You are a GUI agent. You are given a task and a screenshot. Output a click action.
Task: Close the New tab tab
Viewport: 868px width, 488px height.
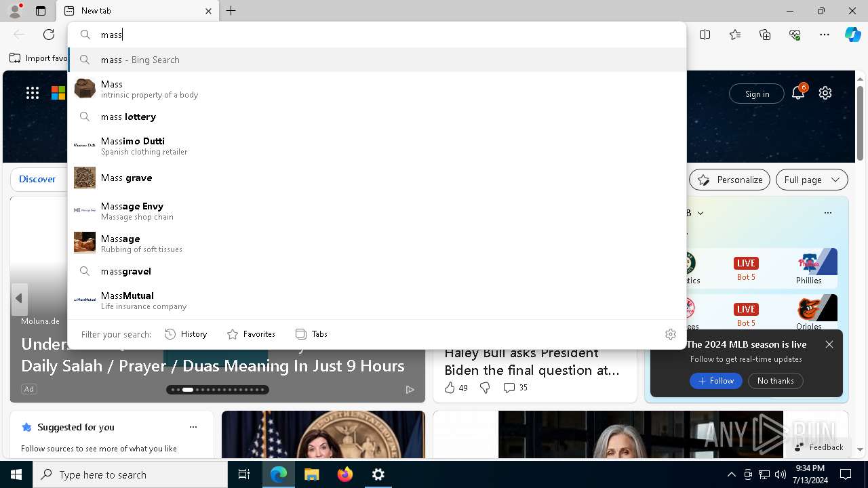[208, 11]
